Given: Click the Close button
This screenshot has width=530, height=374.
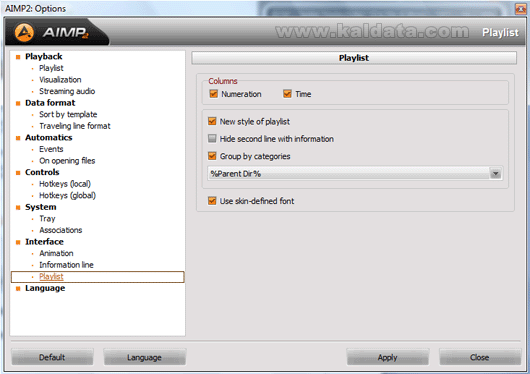Looking at the screenshot, I should click(x=480, y=357).
